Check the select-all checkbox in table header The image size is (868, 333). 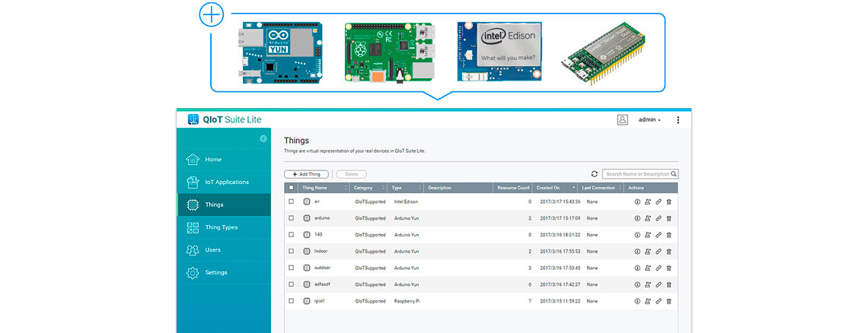(x=291, y=187)
